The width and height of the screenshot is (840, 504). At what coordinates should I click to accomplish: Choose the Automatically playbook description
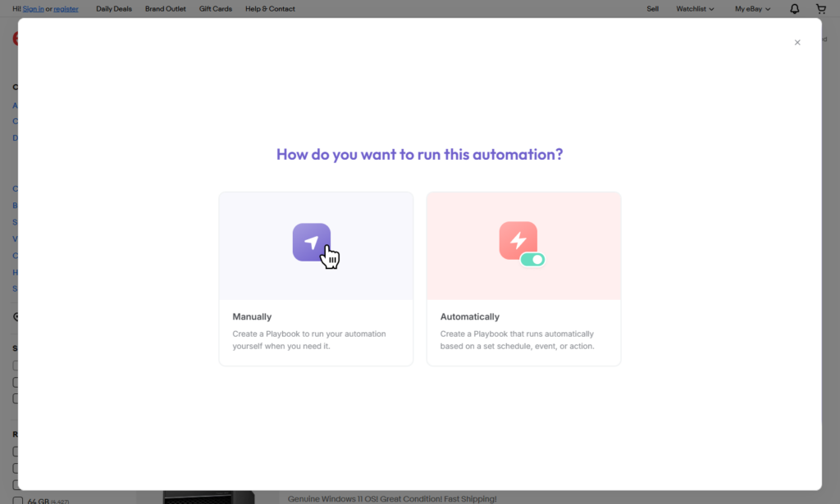517,340
